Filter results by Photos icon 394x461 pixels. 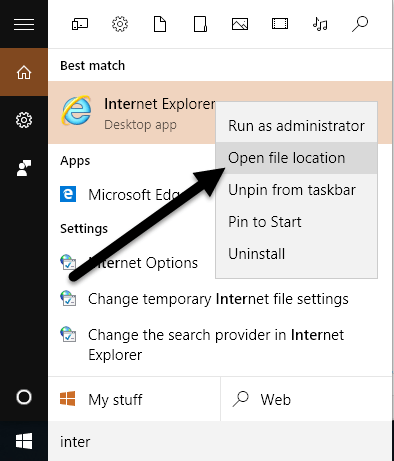tap(240, 24)
